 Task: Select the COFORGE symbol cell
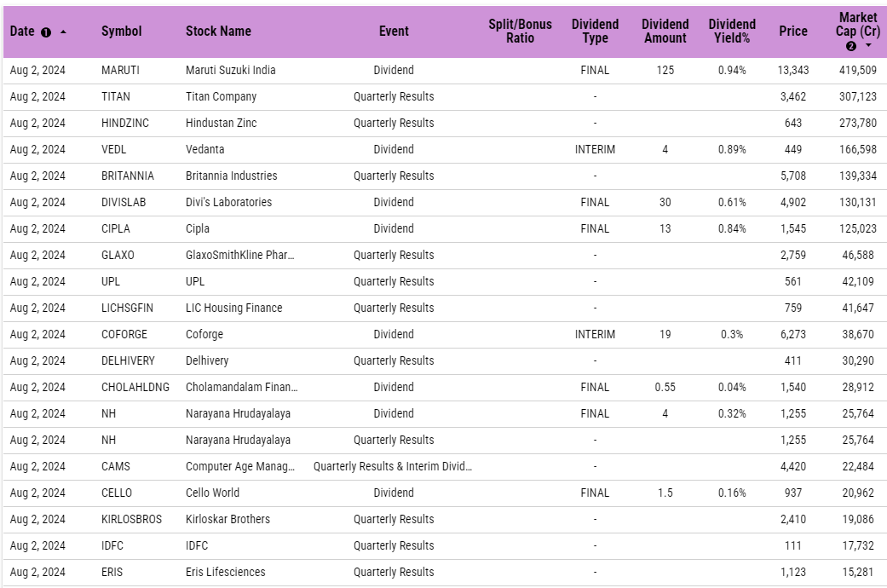[124, 334]
